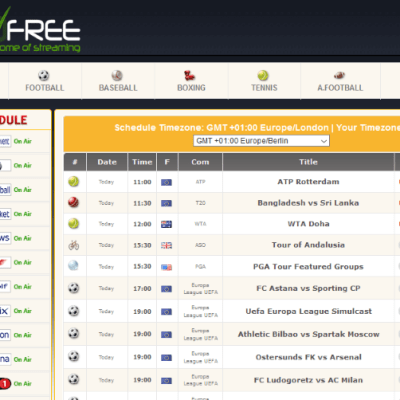400x400 pixels.
Task: Click the golf ball icon for PGA Tour
Action: [73, 266]
